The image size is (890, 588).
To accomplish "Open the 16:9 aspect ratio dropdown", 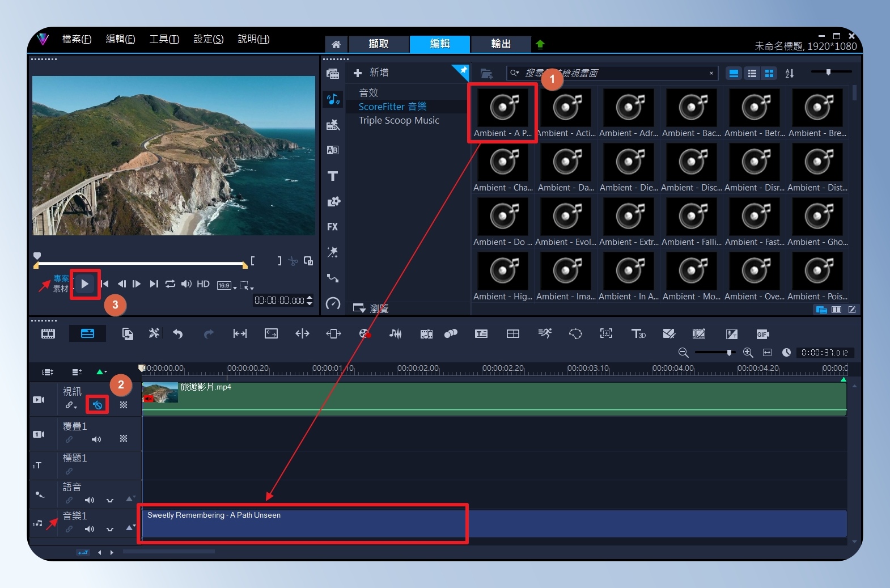I will pos(227,285).
